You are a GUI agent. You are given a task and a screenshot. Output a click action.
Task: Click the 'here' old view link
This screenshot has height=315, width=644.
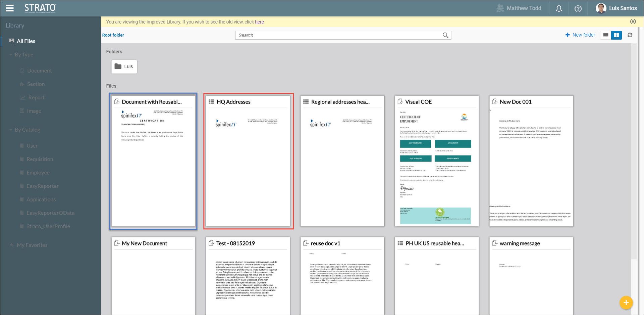[259, 22]
